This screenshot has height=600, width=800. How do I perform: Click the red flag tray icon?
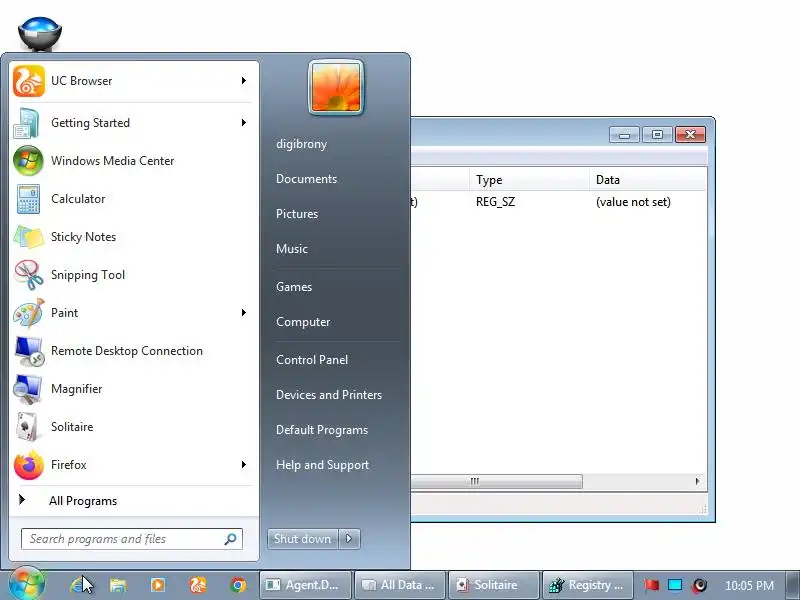click(651, 585)
